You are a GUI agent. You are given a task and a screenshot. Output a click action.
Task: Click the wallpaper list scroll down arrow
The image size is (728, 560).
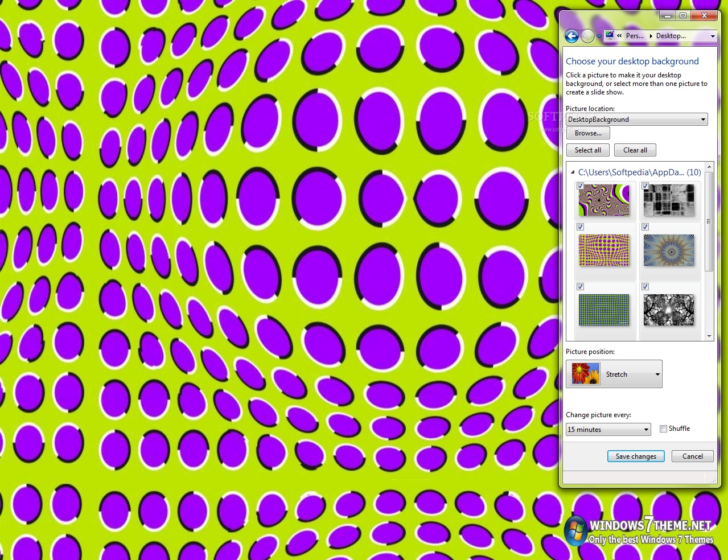[x=709, y=336]
